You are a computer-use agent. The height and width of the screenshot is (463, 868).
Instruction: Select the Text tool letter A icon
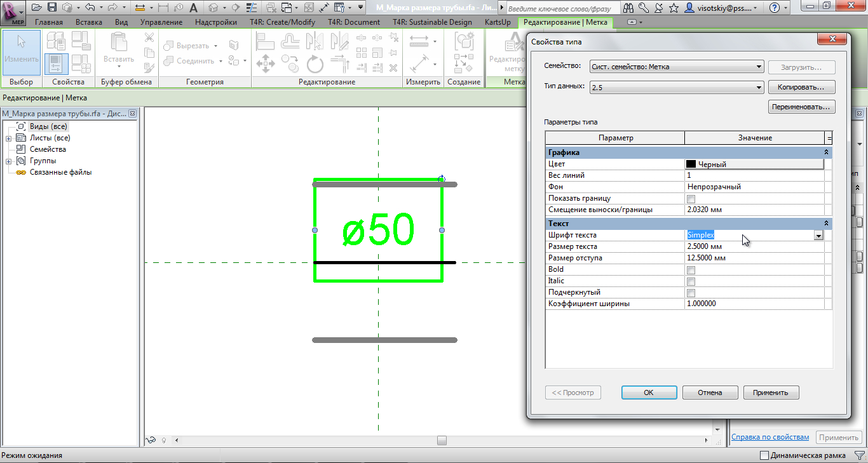coord(193,8)
